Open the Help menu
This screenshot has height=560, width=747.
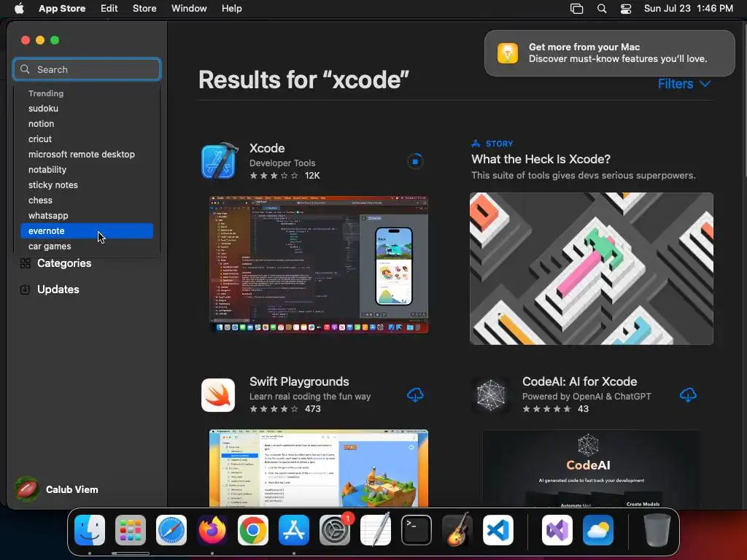(x=231, y=8)
